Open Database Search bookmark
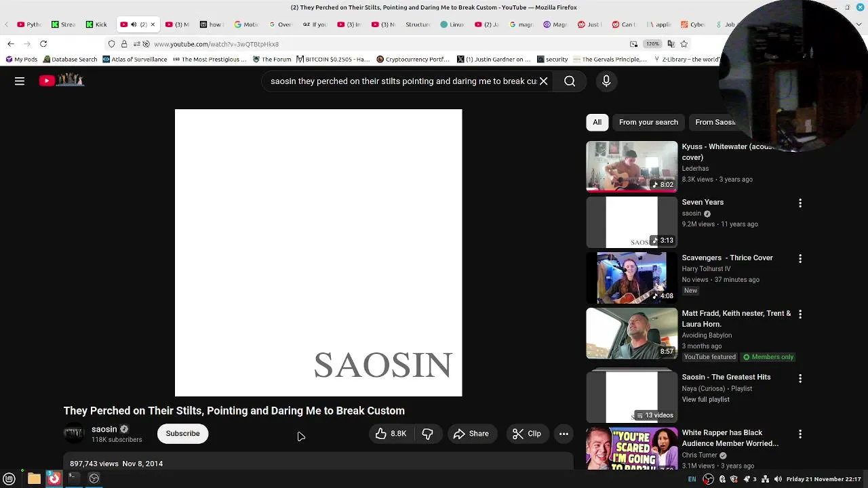This screenshot has height=488, width=868. click(x=69, y=60)
